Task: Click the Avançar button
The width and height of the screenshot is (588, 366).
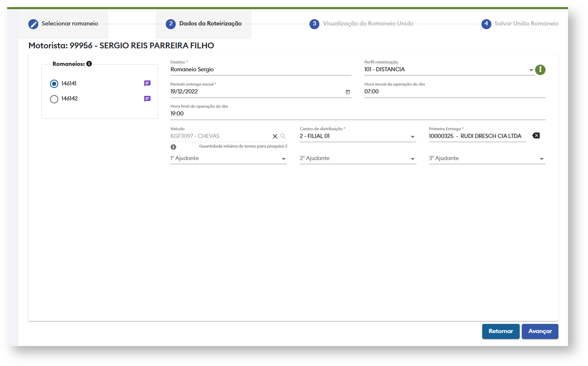Action: (x=540, y=331)
